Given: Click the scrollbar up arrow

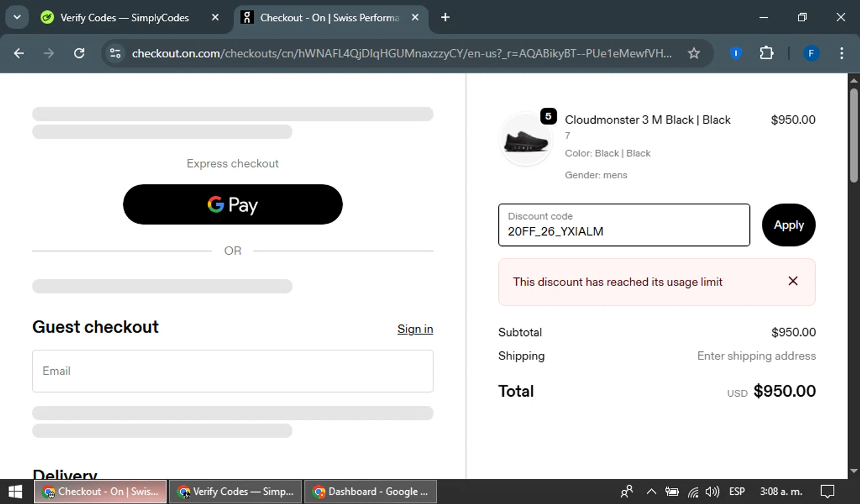Looking at the screenshot, I should [854, 80].
